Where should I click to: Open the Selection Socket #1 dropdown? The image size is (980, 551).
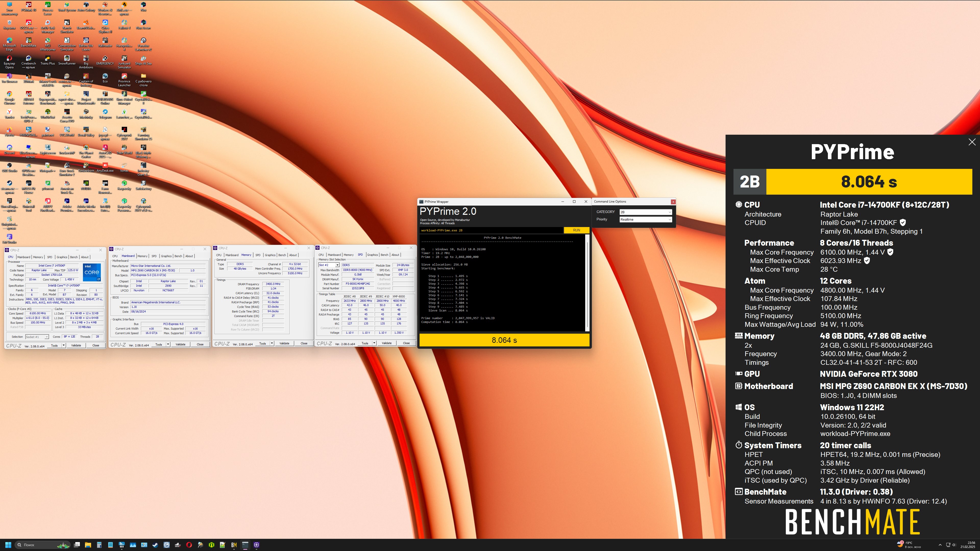pyautogui.click(x=37, y=336)
